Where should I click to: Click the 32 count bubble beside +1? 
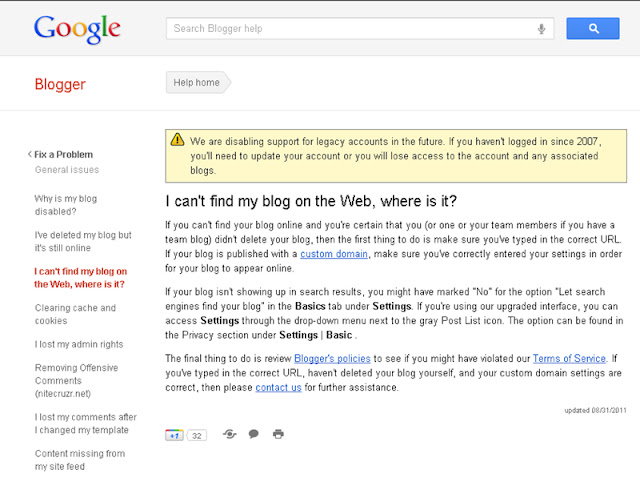[197, 436]
